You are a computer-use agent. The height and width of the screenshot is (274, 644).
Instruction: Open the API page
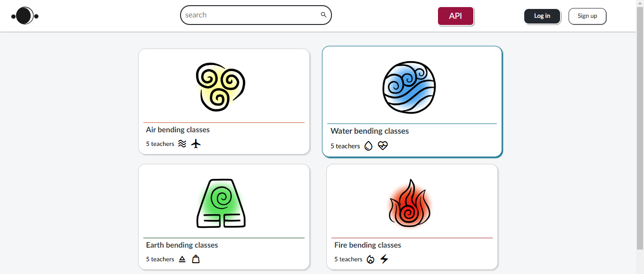click(x=455, y=16)
